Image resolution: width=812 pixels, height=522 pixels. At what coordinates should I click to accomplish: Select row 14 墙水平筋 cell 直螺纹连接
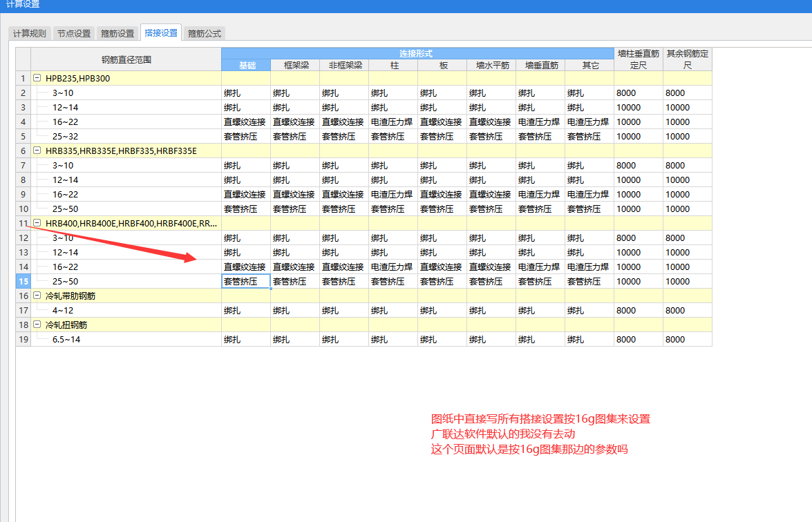pyautogui.click(x=491, y=267)
